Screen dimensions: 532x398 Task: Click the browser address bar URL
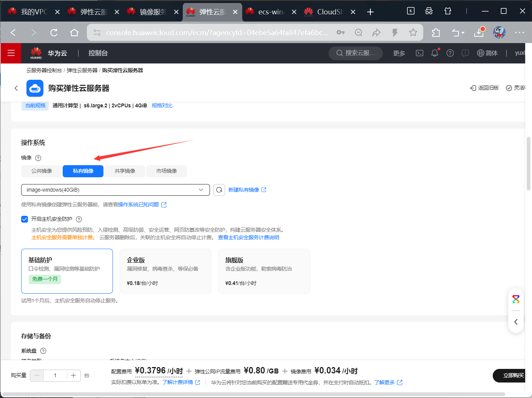217,33
